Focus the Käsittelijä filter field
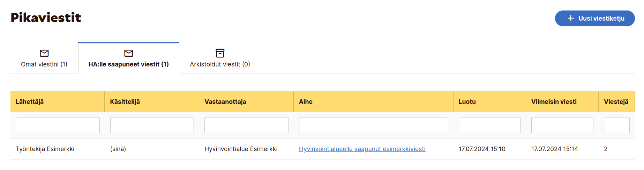 tap(152, 125)
